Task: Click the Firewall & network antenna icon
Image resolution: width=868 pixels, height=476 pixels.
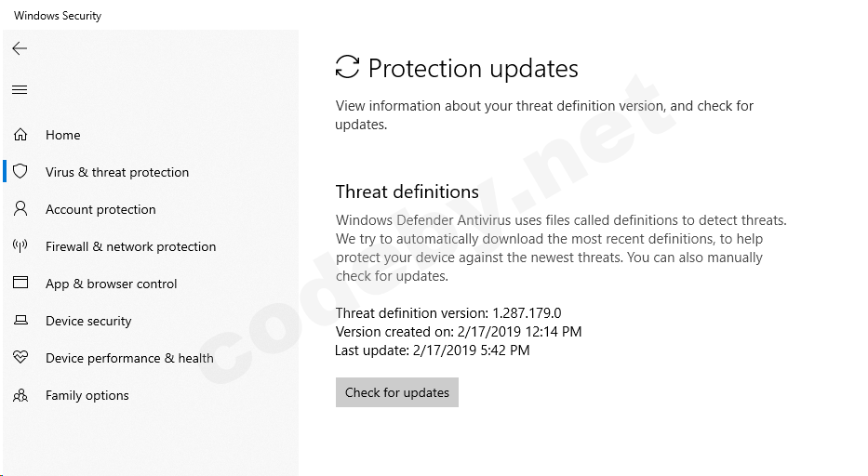Action: [x=20, y=246]
